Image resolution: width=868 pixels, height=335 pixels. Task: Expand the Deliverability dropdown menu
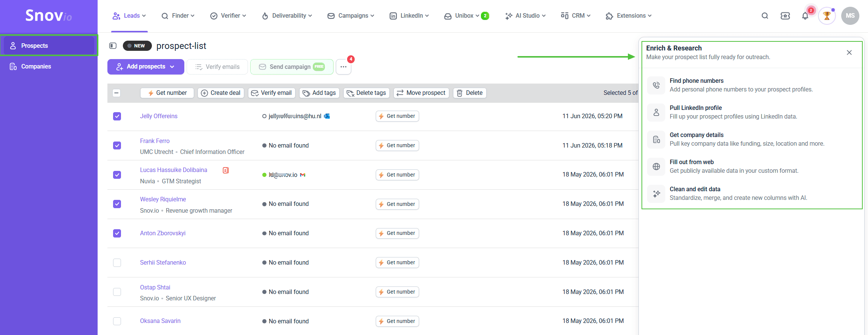tap(287, 16)
